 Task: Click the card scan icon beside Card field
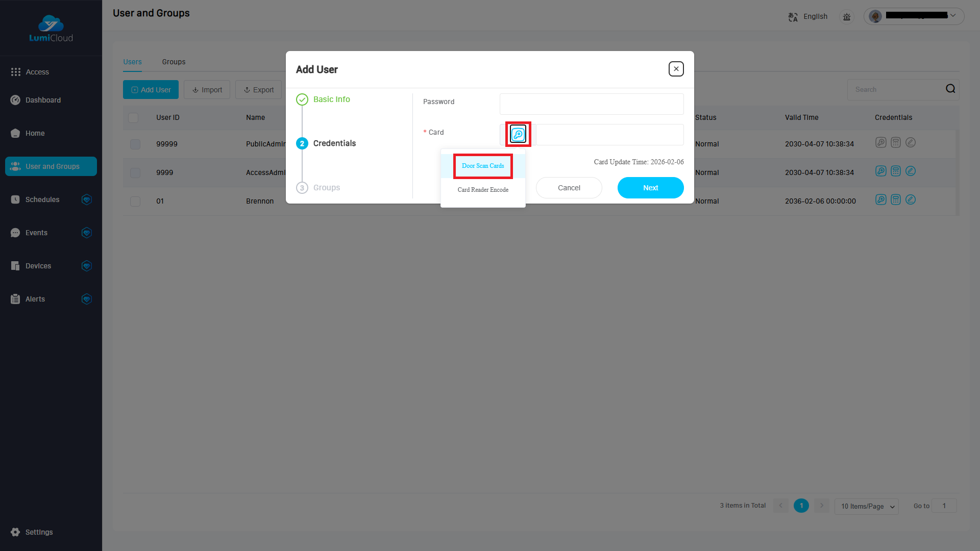(x=518, y=134)
